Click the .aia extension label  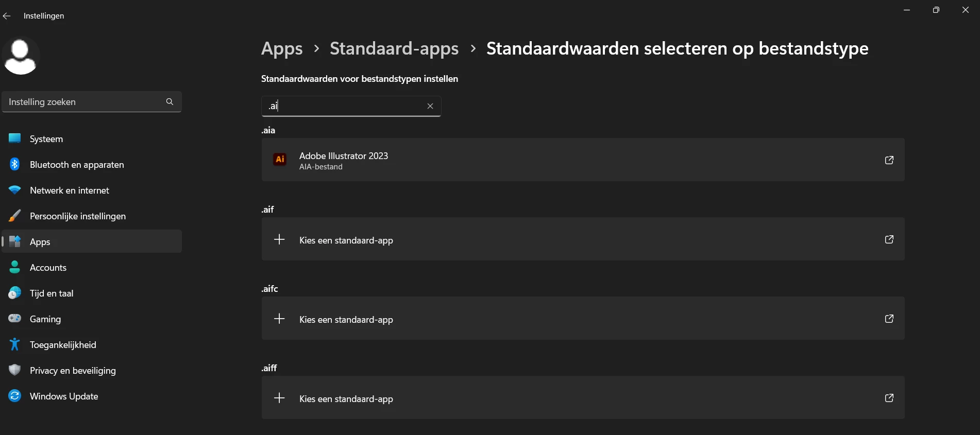point(268,130)
